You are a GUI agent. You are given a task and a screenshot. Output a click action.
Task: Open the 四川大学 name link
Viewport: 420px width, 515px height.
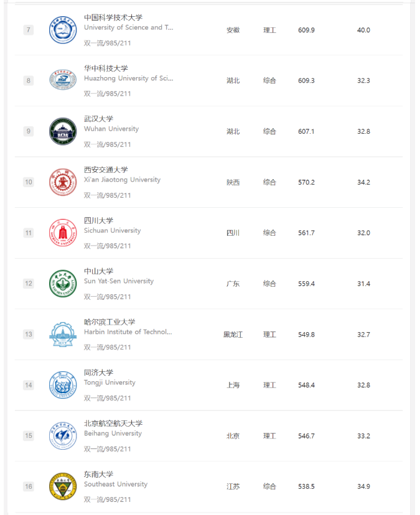click(x=98, y=220)
